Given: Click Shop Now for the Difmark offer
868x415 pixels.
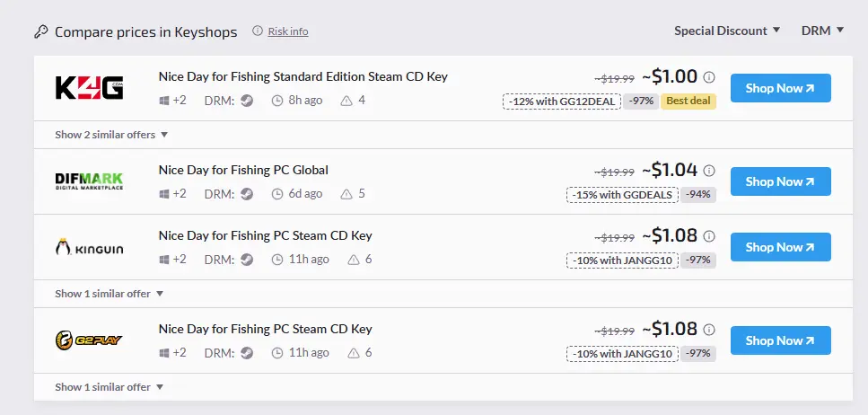Looking at the screenshot, I should tap(781, 181).
